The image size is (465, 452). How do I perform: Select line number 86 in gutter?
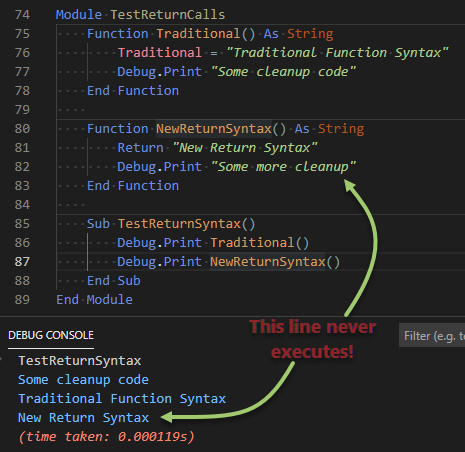click(22, 243)
